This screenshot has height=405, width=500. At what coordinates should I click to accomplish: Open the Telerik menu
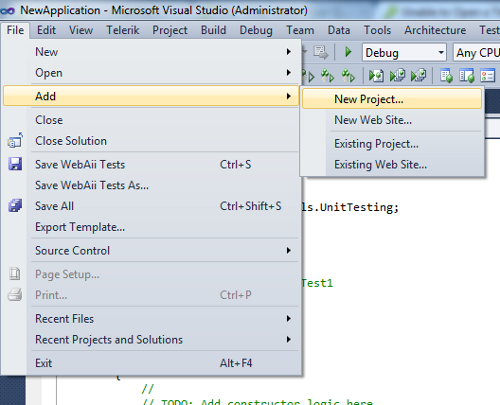click(x=123, y=30)
